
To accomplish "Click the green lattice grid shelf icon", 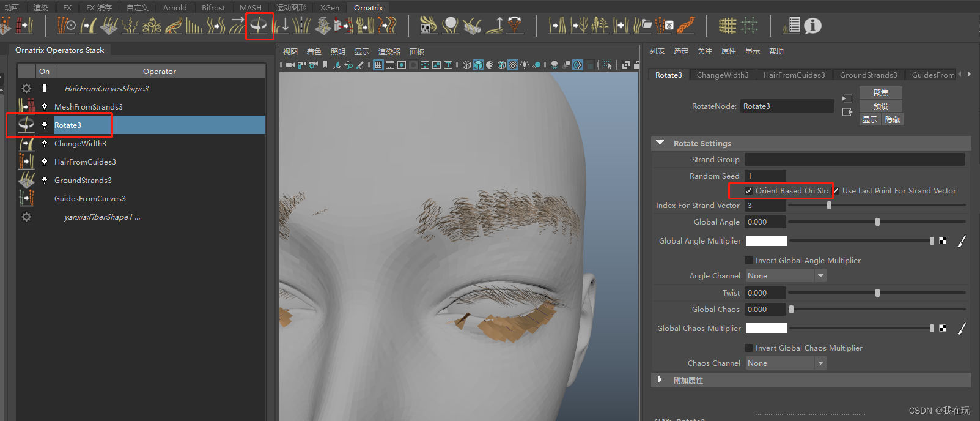I will pyautogui.click(x=750, y=26).
